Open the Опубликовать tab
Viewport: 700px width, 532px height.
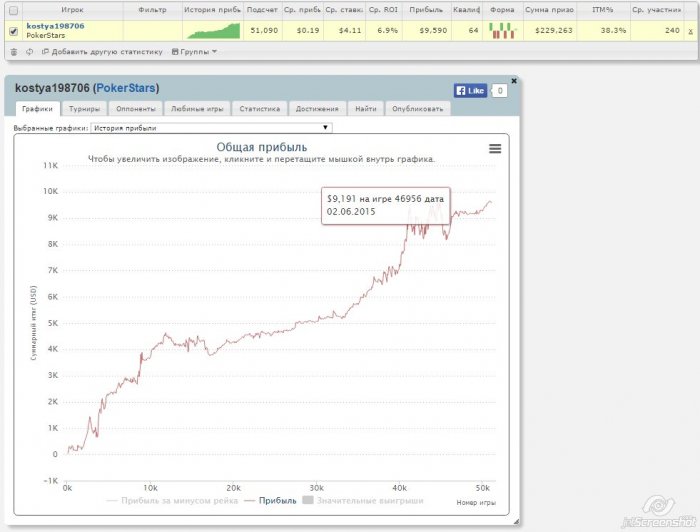coord(417,108)
